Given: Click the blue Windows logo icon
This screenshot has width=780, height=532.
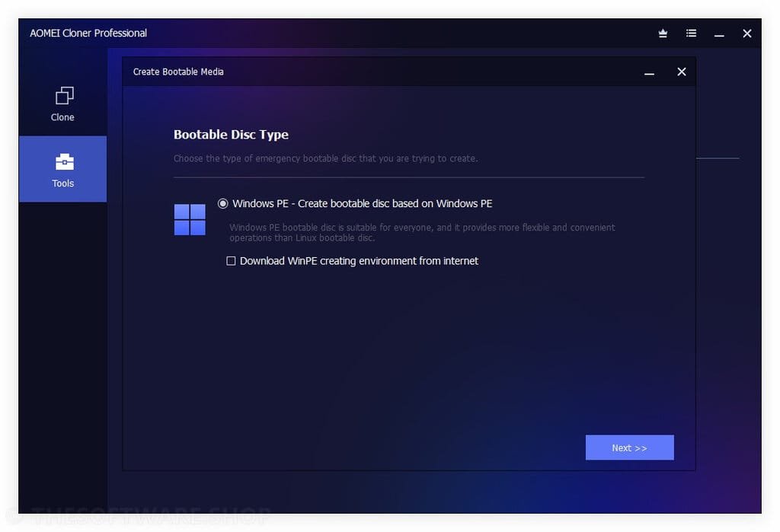Looking at the screenshot, I should pyautogui.click(x=190, y=219).
